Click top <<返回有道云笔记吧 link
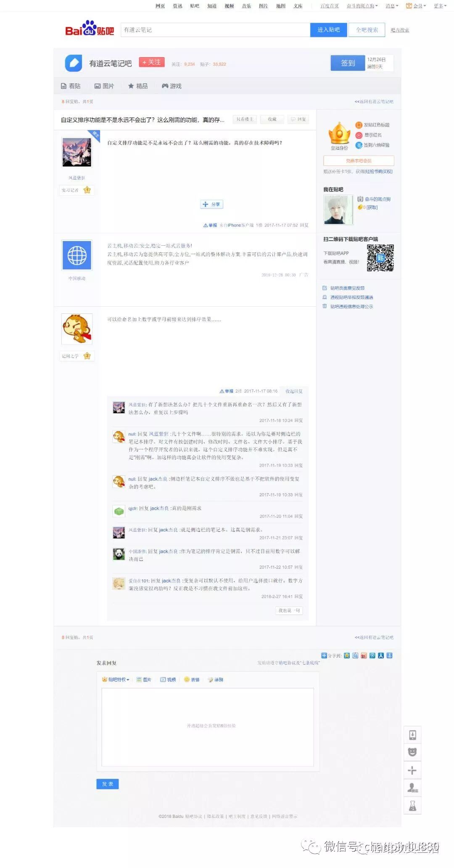Image resolution: width=454 pixels, height=868 pixels. coord(374,101)
